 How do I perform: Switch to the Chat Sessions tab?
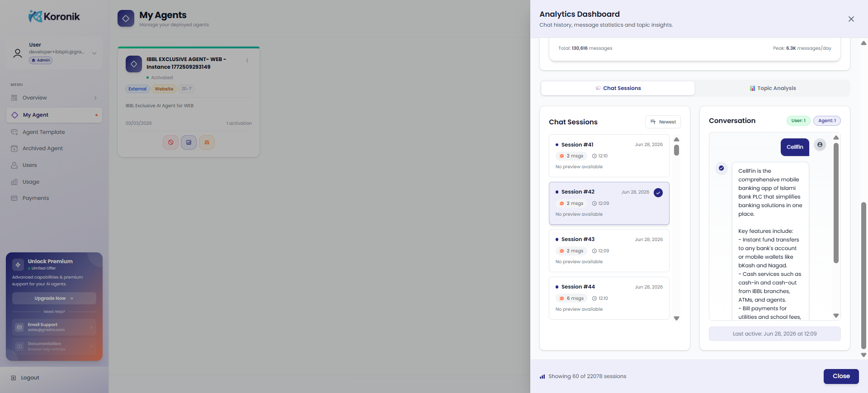pos(618,88)
